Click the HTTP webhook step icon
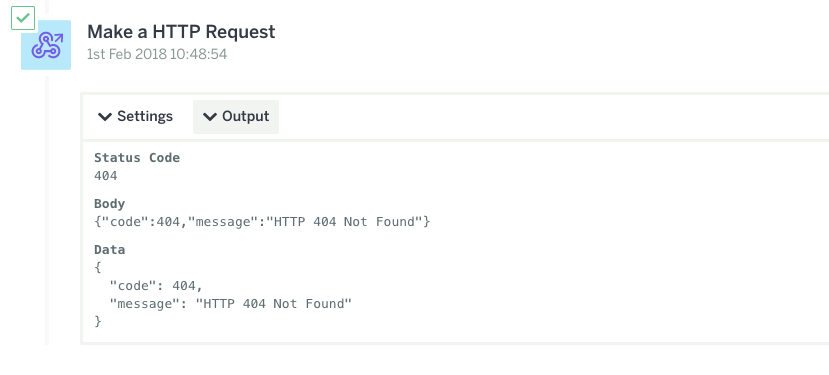Screen dimensions: 829x375 coord(46,45)
